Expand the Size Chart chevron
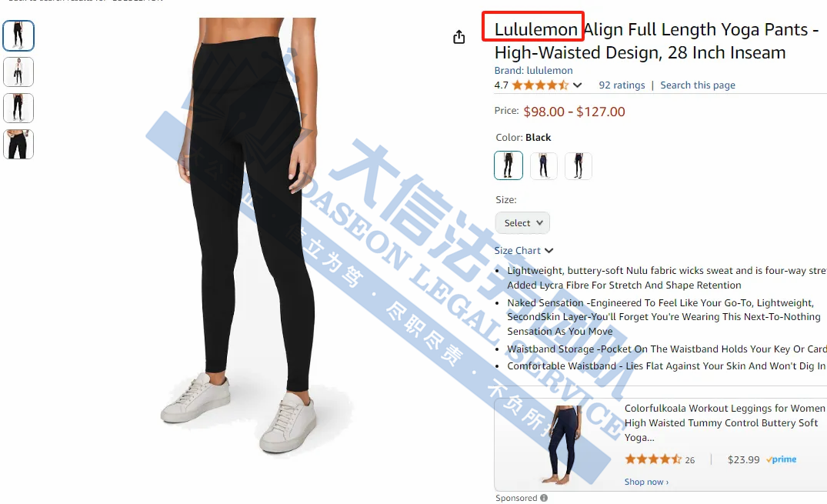The image size is (827, 504). [549, 251]
